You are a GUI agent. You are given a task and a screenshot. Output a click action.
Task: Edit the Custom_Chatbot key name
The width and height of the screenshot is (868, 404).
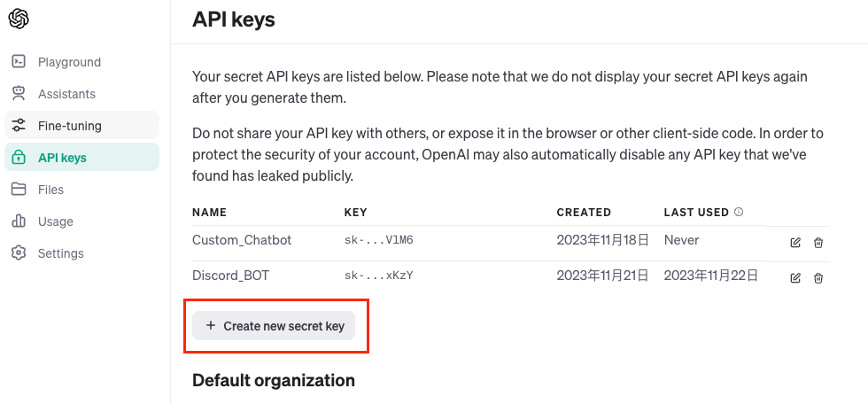point(795,242)
